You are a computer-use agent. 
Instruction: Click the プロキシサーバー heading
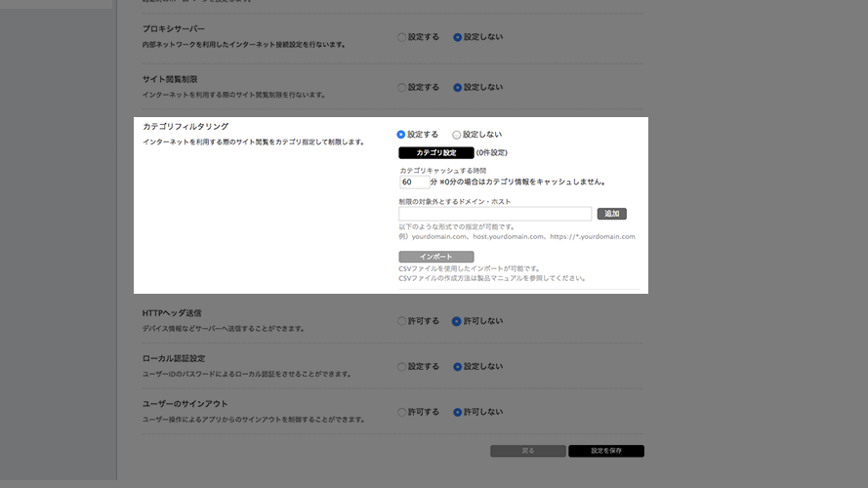pos(173,28)
